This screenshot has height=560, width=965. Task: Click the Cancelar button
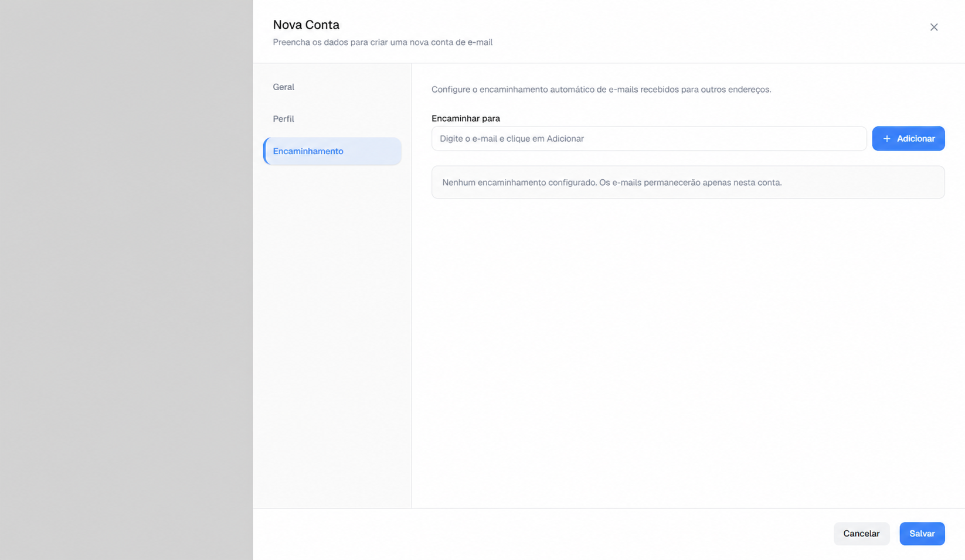[x=861, y=534]
